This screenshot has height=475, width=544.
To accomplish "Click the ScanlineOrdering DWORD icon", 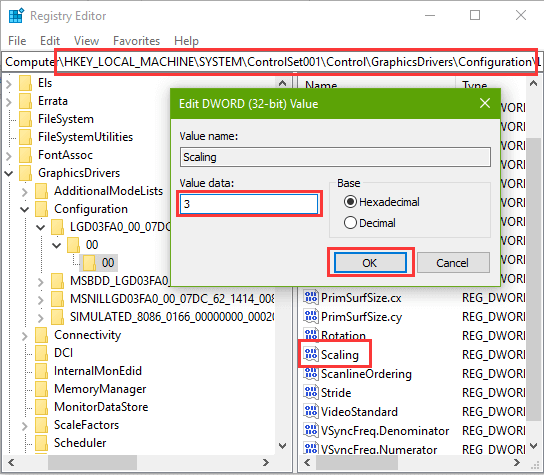I will click(311, 373).
